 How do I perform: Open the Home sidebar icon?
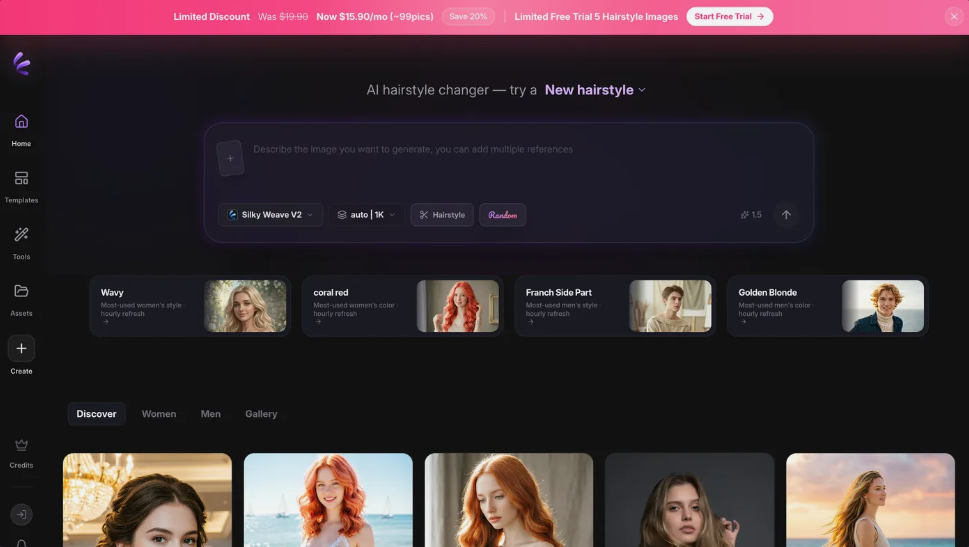[x=21, y=122]
